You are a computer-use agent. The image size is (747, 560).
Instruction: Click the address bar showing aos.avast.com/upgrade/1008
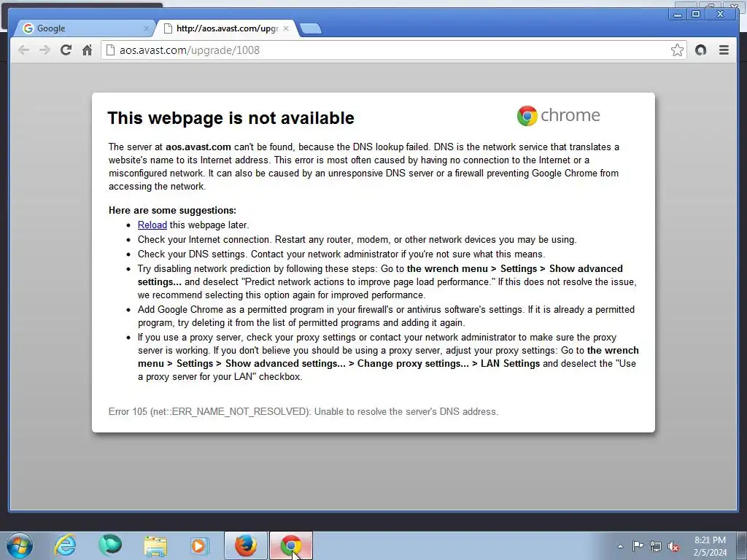click(x=392, y=50)
